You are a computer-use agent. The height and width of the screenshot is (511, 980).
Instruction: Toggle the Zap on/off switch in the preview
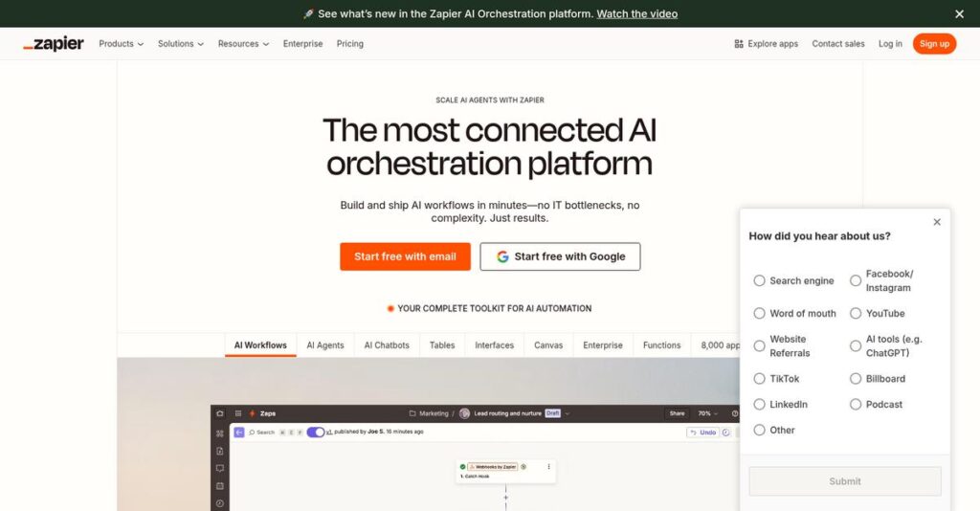(x=316, y=433)
